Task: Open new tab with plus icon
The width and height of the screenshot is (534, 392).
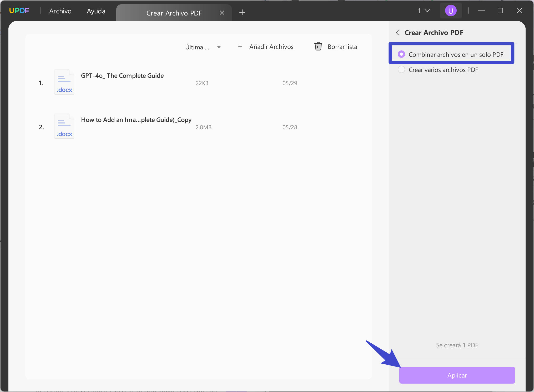Action: [x=242, y=12]
